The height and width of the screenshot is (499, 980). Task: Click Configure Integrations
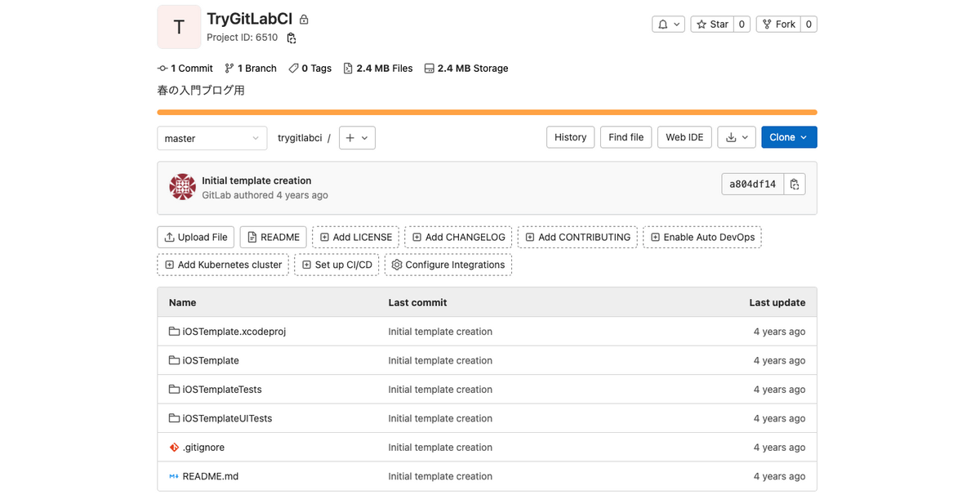tap(448, 265)
